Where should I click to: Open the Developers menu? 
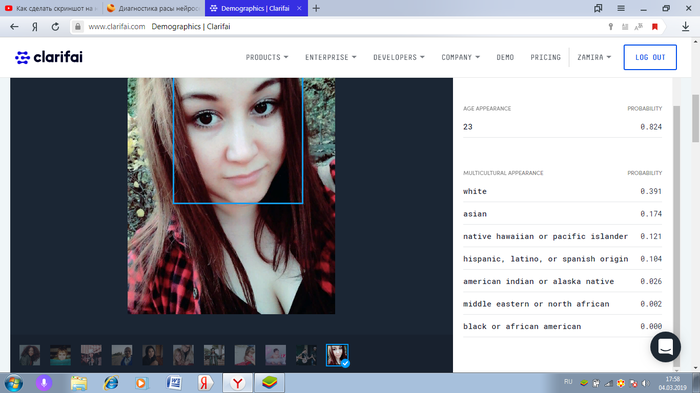click(399, 57)
